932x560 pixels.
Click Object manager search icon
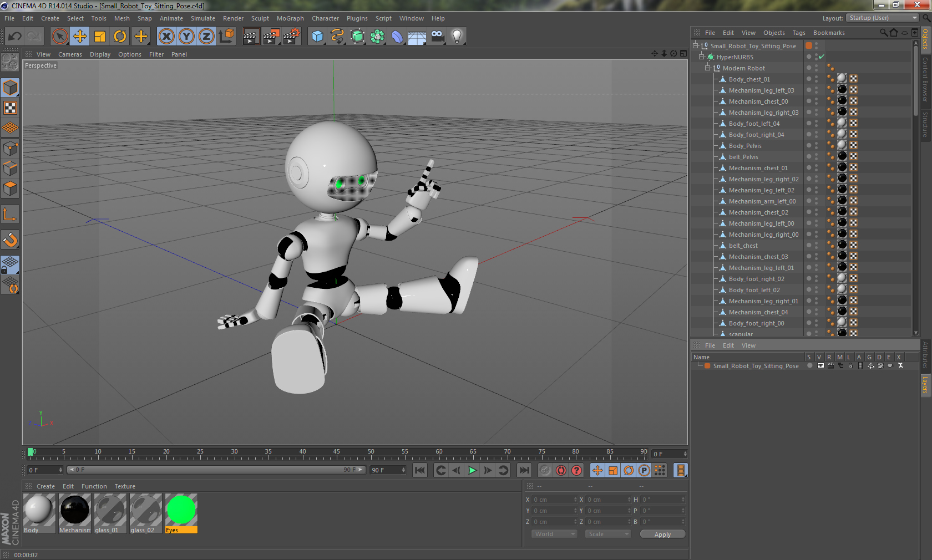coord(883,33)
